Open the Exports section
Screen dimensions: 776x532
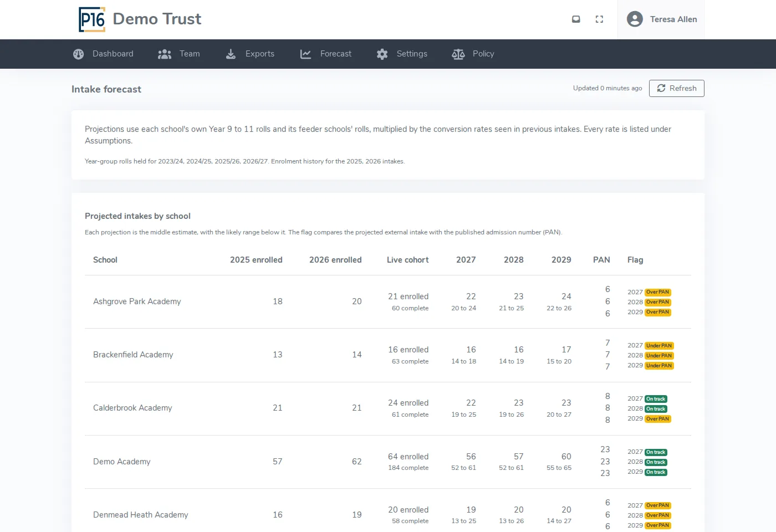(x=250, y=54)
